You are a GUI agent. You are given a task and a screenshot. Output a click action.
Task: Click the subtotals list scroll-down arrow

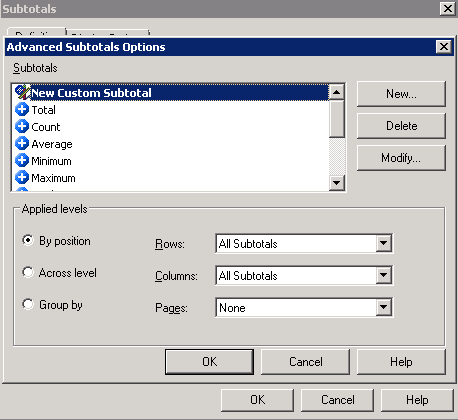tap(336, 183)
